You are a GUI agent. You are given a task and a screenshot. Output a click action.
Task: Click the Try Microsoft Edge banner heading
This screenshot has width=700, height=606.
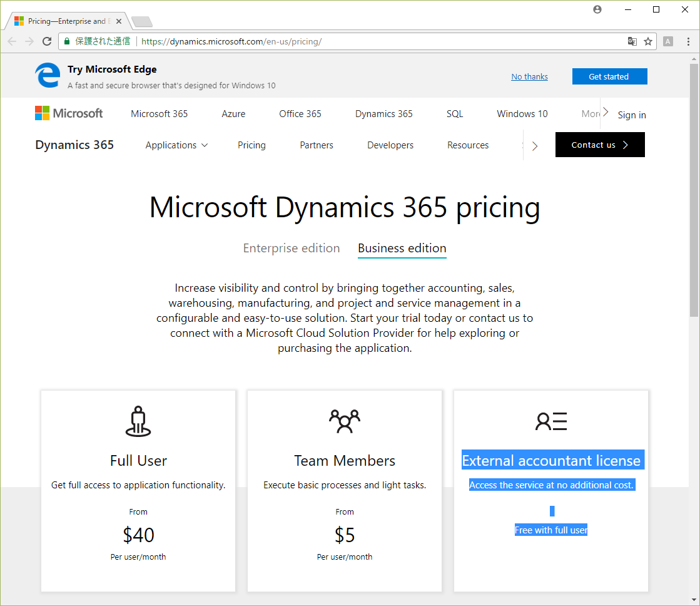coord(112,69)
